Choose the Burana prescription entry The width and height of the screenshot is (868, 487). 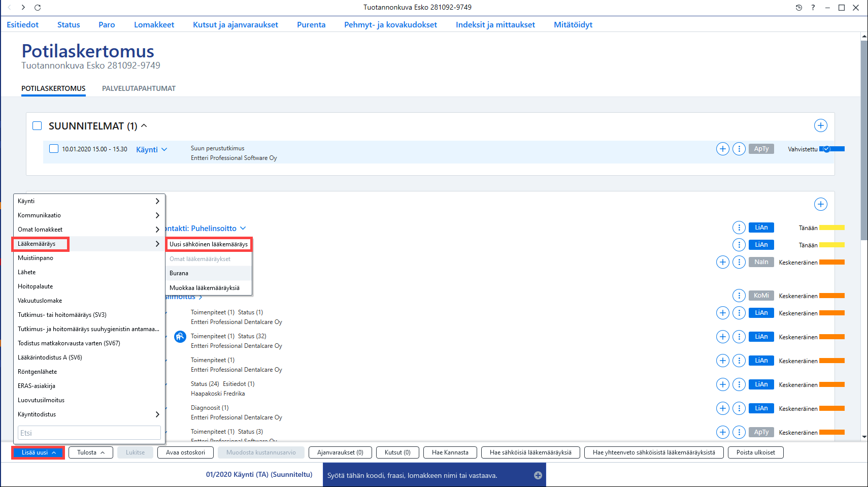(209, 273)
